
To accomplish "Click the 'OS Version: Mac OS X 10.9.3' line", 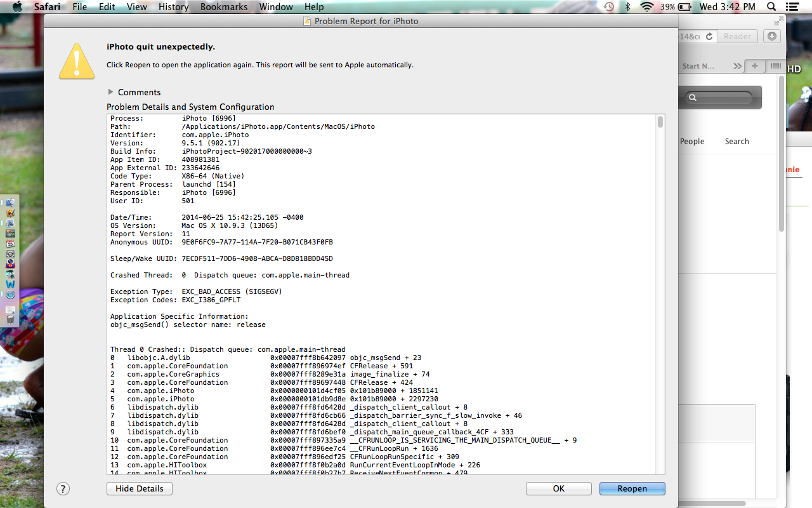I will pyautogui.click(x=194, y=225).
